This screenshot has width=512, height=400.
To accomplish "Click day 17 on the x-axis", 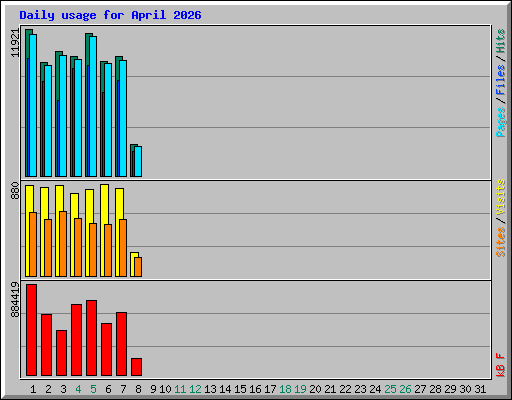I will pyautogui.click(x=270, y=389).
